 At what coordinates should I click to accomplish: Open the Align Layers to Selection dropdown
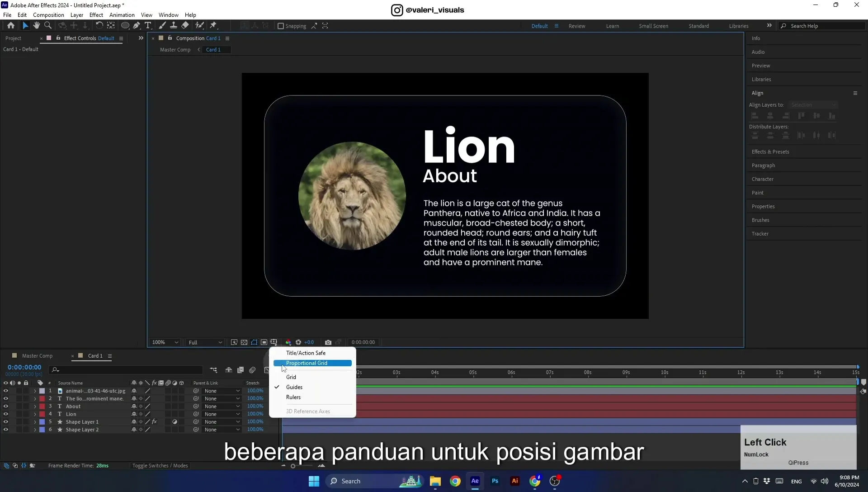[813, 105]
